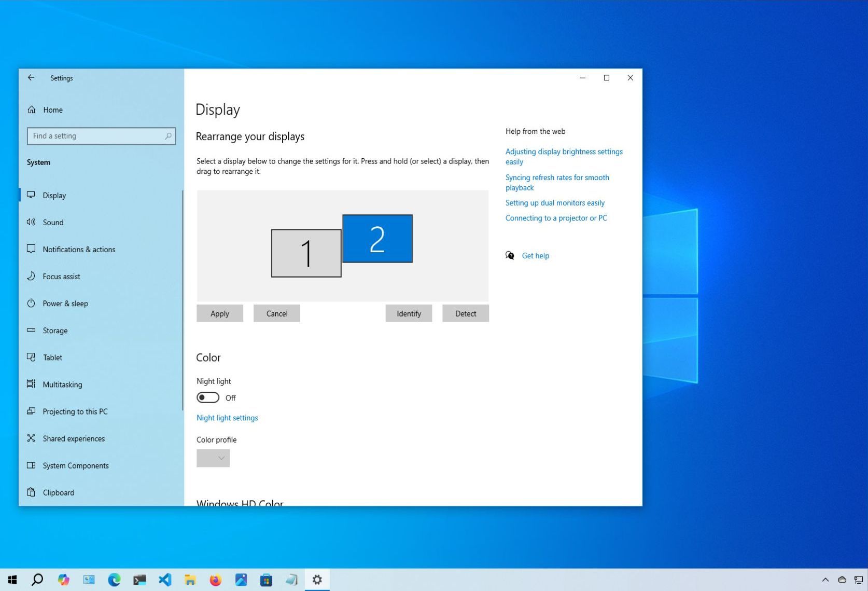This screenshot has width=868, height=591.
Task: Select monitor 1 in display arrangement
Action: coord(306,253)
